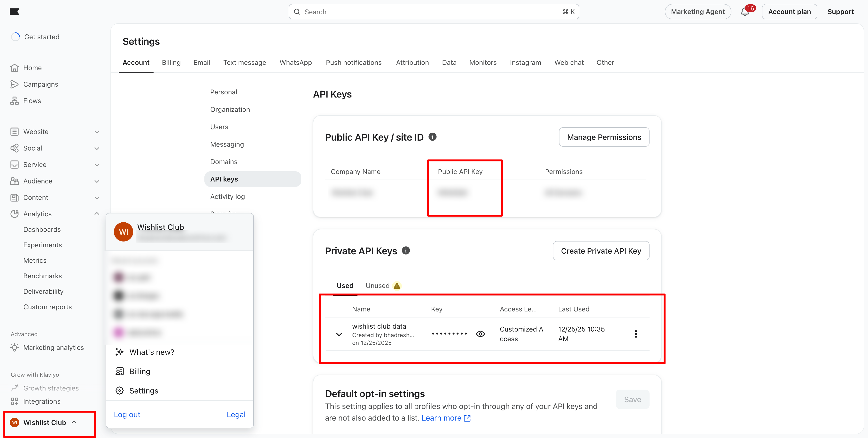Click the Learn more link
Viewport: 868px width, 438px height.
442,418
